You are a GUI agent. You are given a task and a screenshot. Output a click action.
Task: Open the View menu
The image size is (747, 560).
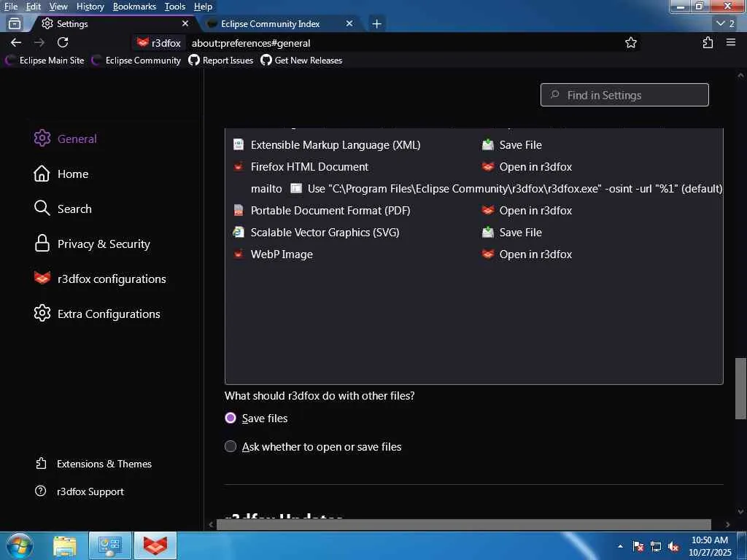[x=58, y=6]
